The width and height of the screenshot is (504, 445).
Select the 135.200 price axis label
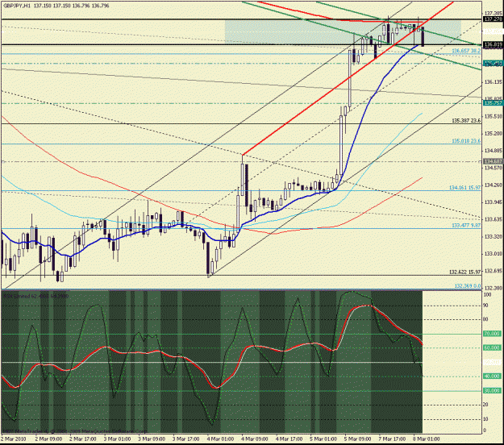[493, 133]
